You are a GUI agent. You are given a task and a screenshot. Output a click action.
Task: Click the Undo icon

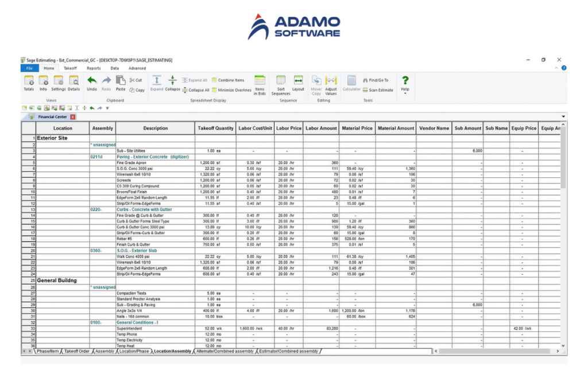(91, 83)
